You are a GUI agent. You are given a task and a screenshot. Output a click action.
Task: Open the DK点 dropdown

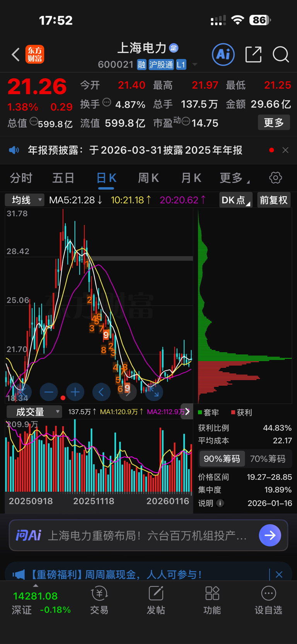tap(236, 200)
